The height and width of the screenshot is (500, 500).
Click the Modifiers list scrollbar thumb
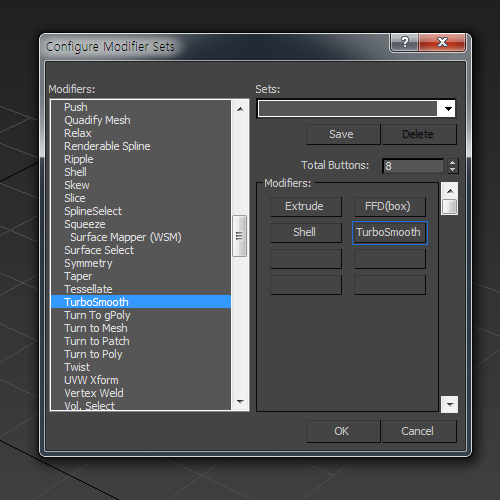pyautogui.click(x=239, y=236)
